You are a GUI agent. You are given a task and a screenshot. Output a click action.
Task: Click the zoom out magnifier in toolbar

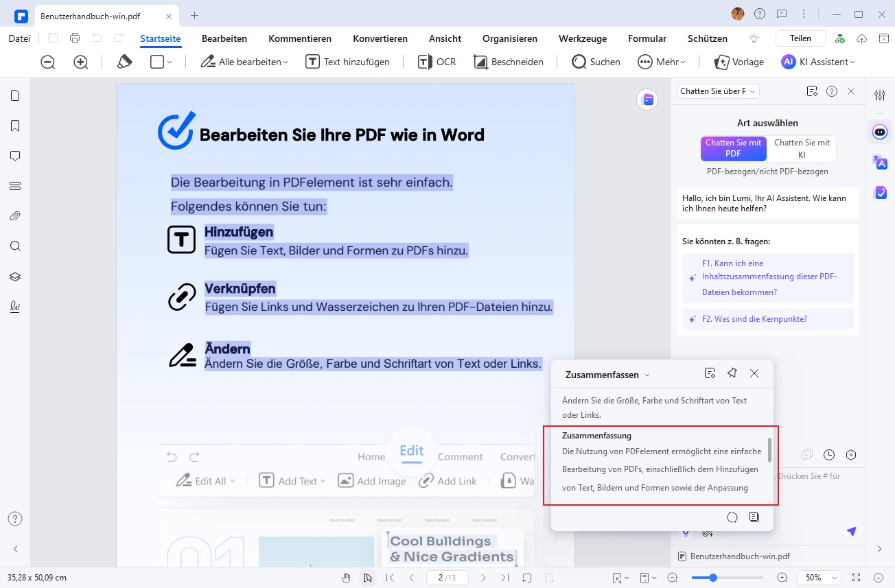(x=48, y=62)
